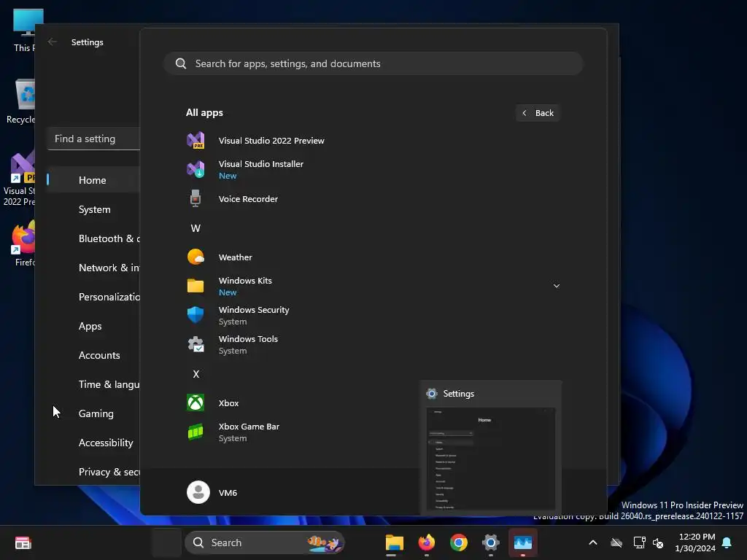
Task: Open Time & language settings category
Action: pos(93,384)
